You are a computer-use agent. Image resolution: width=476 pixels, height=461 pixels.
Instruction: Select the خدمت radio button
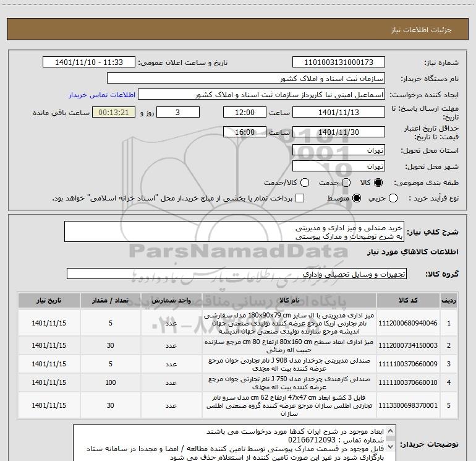pyautogui.click(x=346, y=183)
